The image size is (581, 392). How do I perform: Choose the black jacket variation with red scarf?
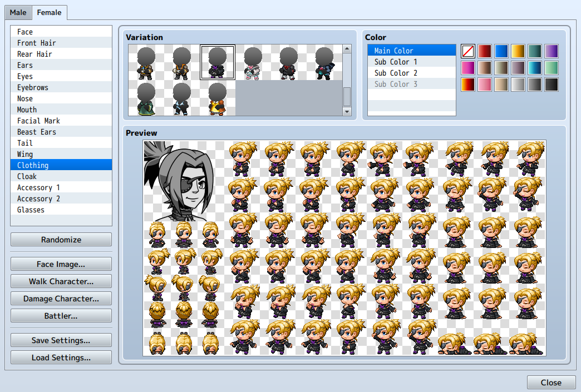[x=289, y=62]
